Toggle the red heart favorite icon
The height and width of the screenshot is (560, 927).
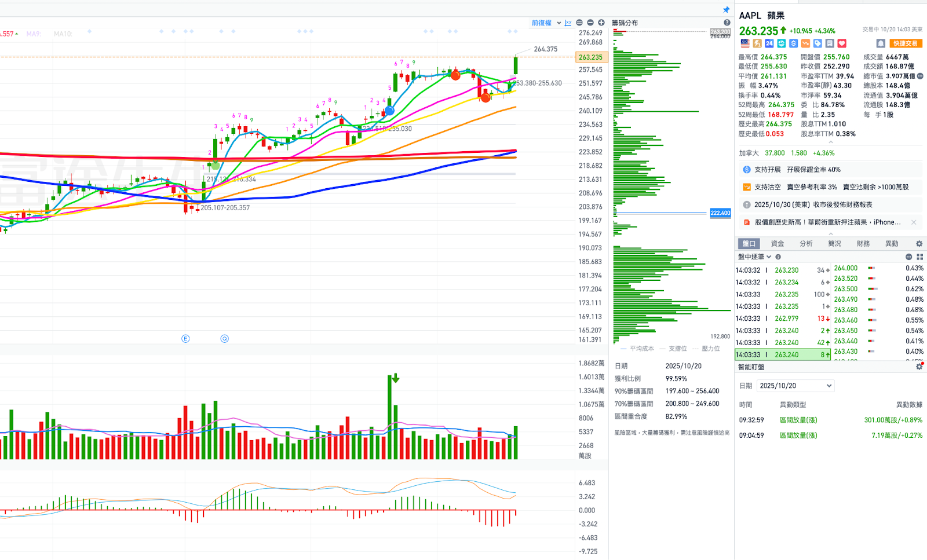842,43
